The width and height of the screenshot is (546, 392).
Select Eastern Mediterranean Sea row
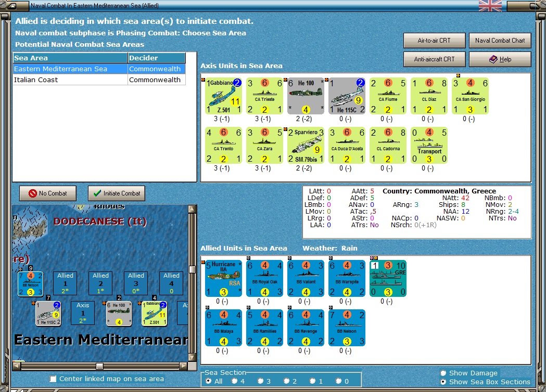(x=99, y=69)
